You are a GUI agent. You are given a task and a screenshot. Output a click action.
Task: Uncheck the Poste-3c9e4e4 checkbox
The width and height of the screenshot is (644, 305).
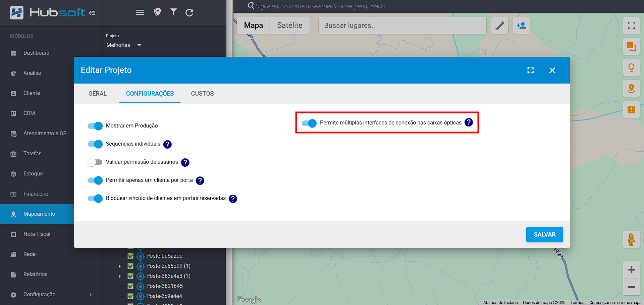tap(130, 296)
